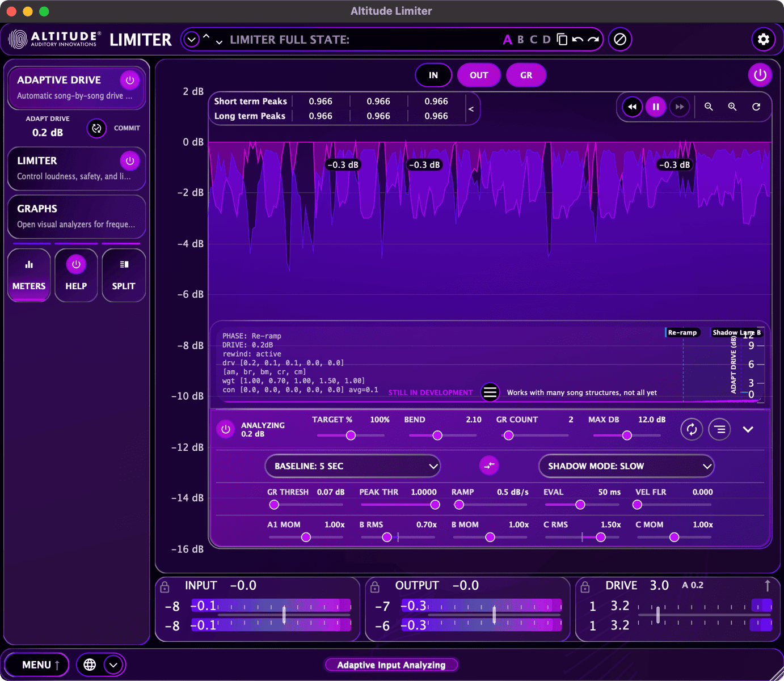Screen dimensions: 784x681
Task: Open the Limiter section card
Action: [x=77, y=168]
